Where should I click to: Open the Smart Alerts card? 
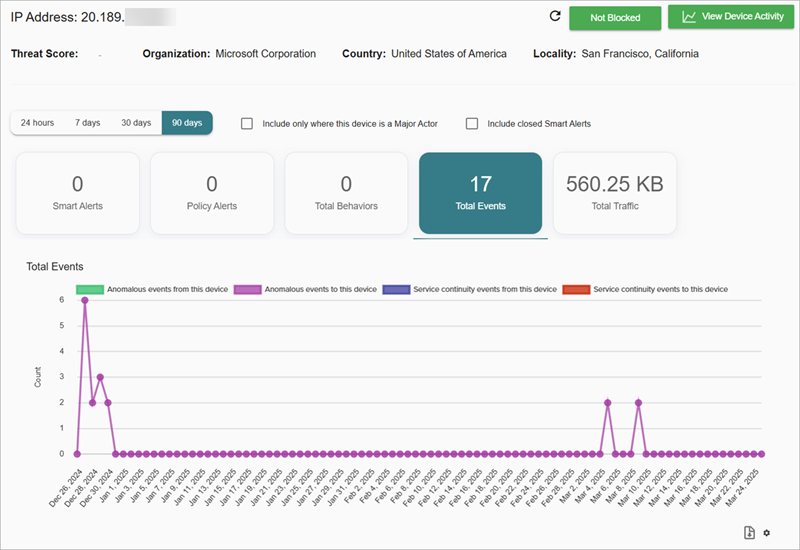(78, 193)
